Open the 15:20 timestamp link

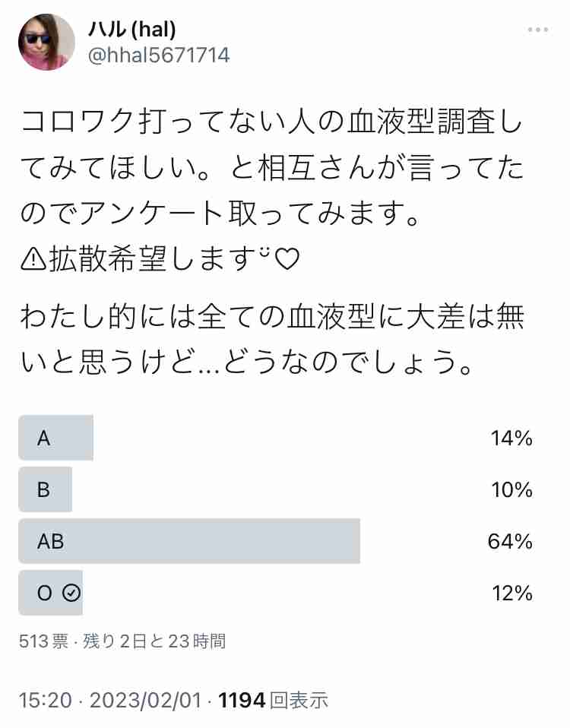pyautogui.click(x=45, y=700)
